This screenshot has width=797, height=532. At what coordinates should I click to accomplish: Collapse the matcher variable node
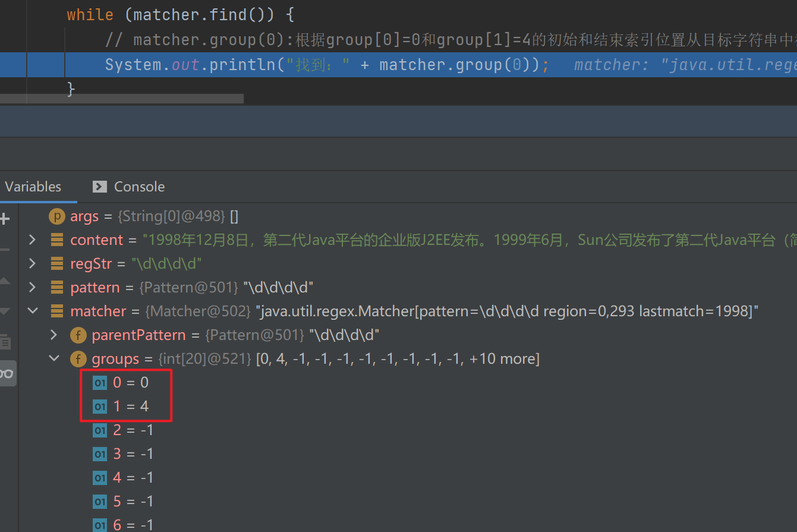[x=33, y=311]
